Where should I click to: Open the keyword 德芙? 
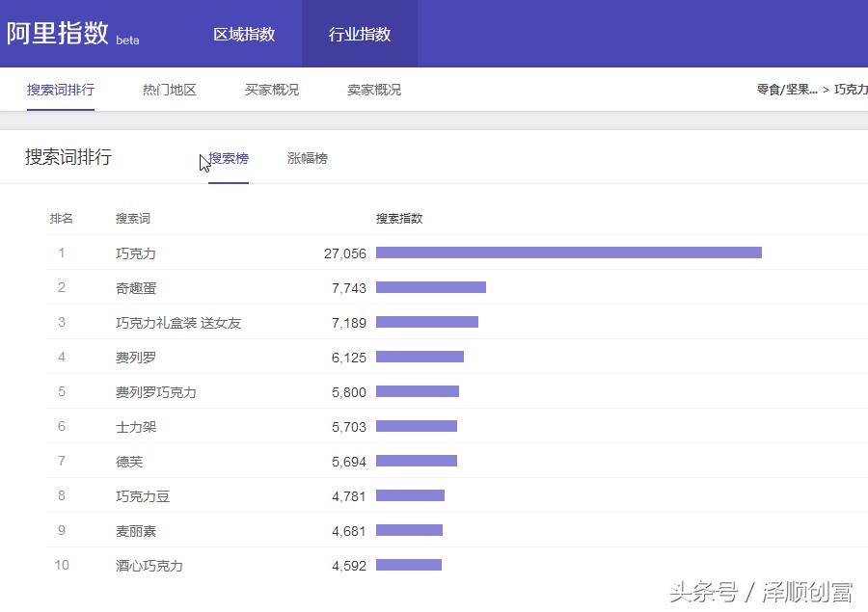pyautogui.click(x=123, y=461)
